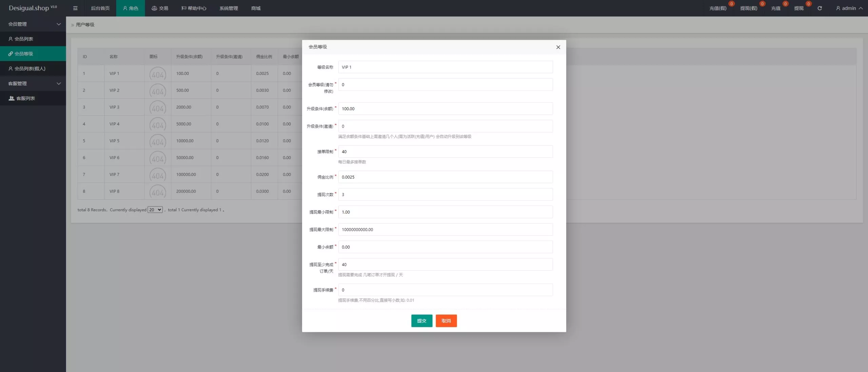The width and height of the screenshot is (868, 372).
Task: Expand the admin user menu
Action: tap(849, 8)
